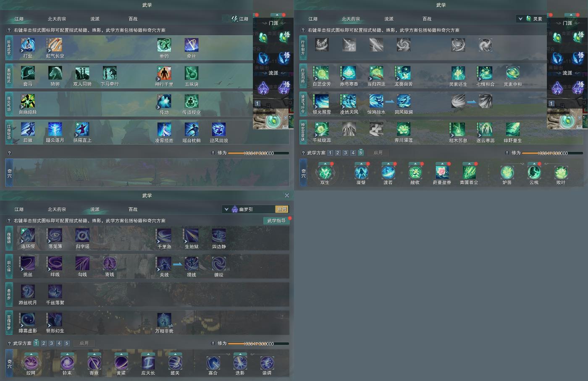
Task: Open the 武学指导 guide button
Action: [276, 220]
